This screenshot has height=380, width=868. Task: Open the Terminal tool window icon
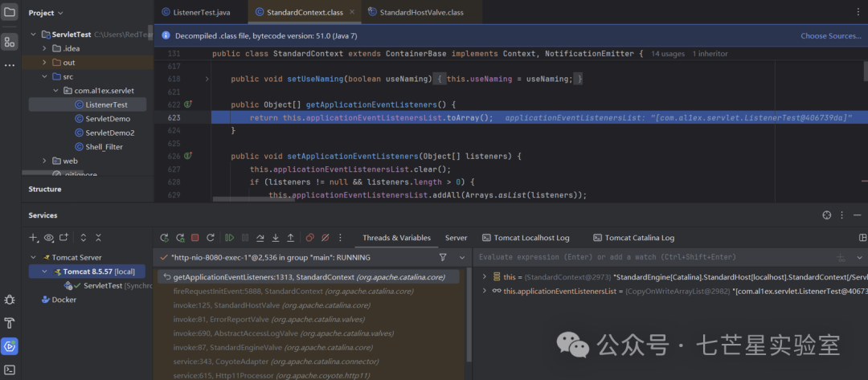(x=10, y=370)
